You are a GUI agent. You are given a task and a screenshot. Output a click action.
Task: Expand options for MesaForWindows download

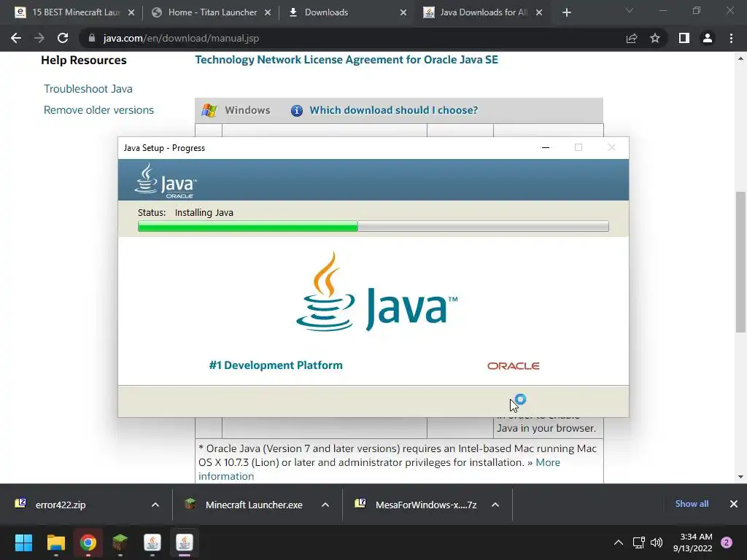(495, 505)
